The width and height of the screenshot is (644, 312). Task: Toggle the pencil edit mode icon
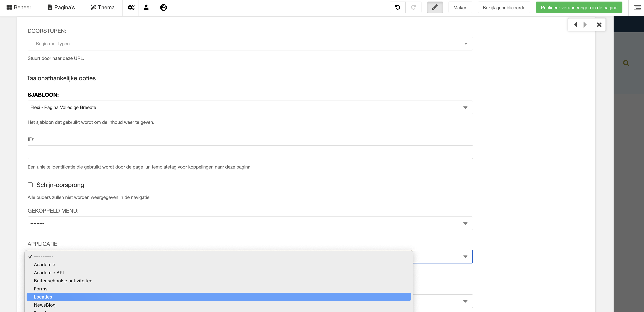click(435, 8)
